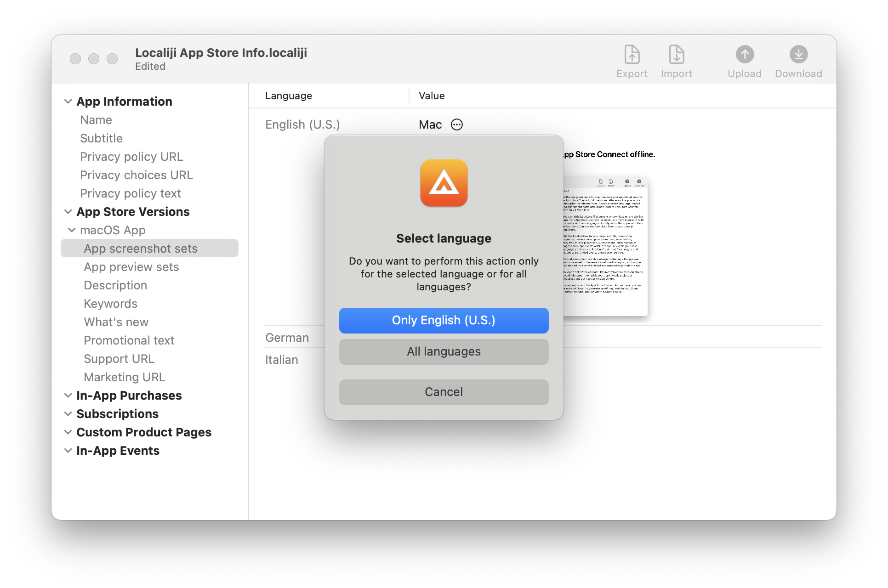Toggle the In-App Events disclosure chevron
Screen dimensions: 888x588
68,451
